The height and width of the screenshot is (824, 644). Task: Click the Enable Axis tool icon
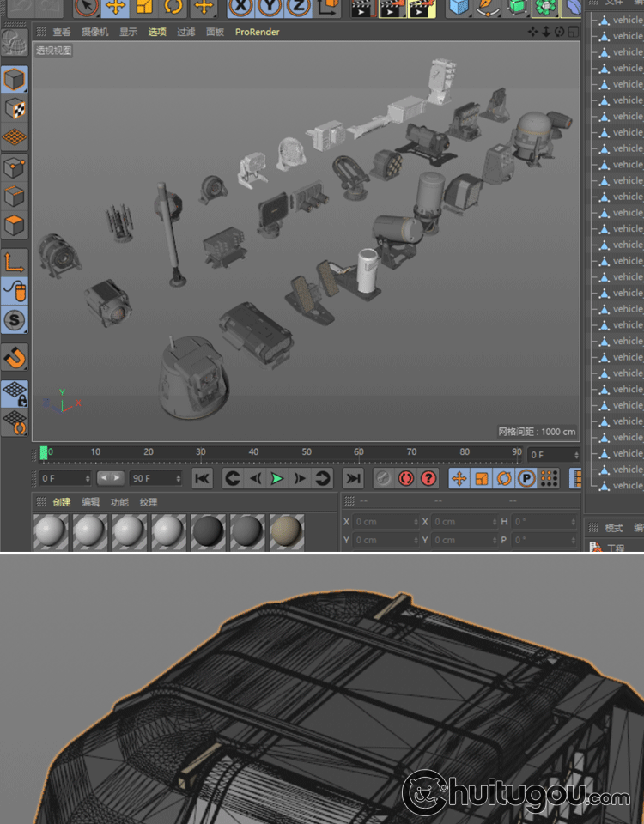15,262
